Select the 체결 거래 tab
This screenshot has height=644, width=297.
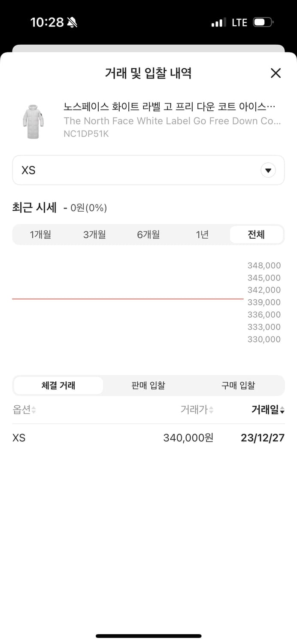58,385
